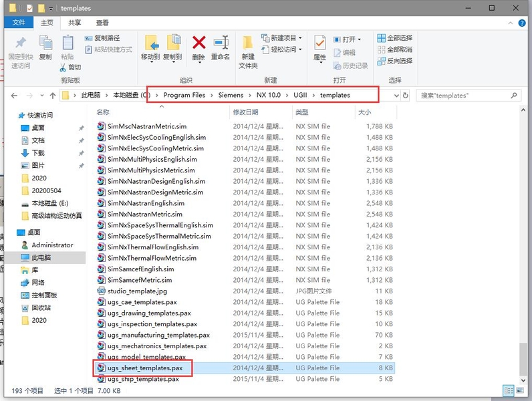Click Copy path (复制路径)

pyautogui.click(x=102, y=38)
